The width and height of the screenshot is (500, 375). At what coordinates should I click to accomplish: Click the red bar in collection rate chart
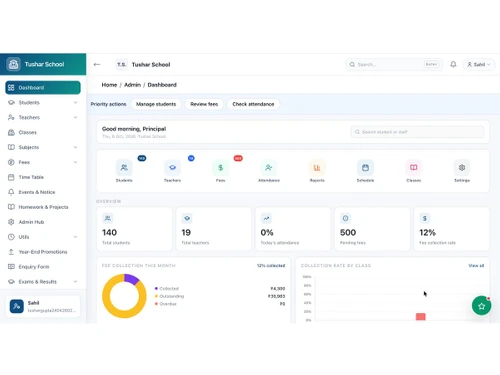pyautogui.click(x=421, y=317)
